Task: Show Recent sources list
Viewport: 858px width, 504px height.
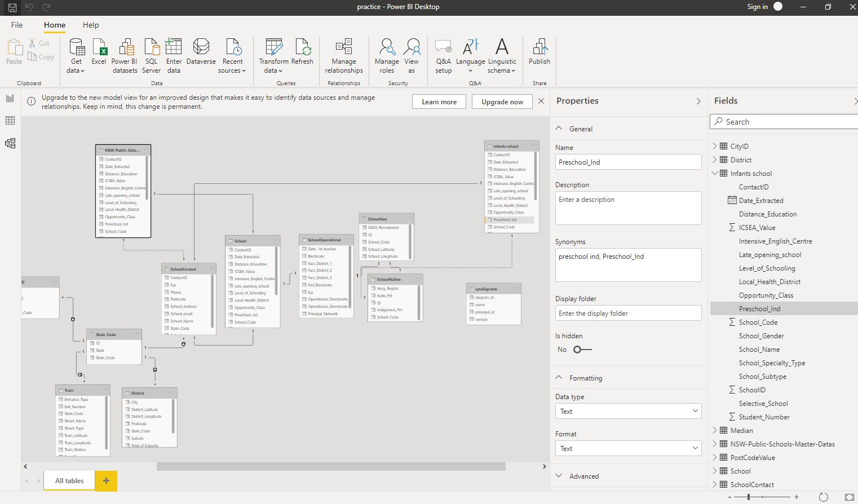Action: point(232,56)
